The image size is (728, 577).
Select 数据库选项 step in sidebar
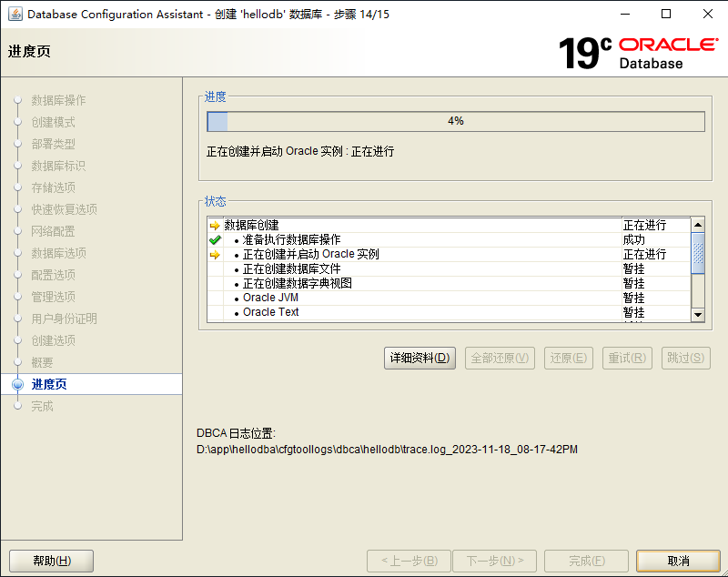[x=58, y=253]
